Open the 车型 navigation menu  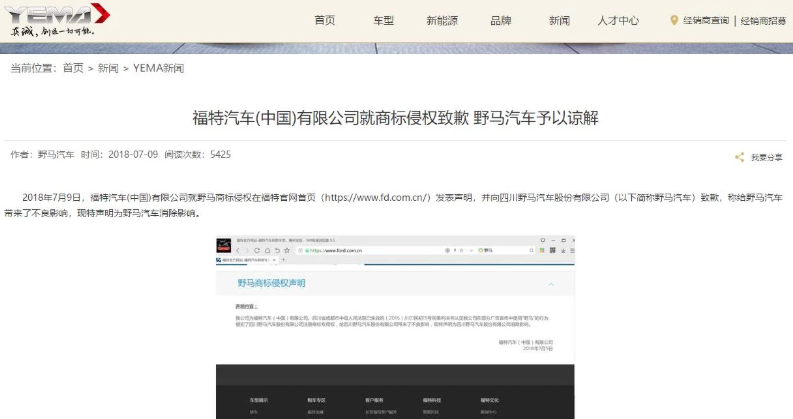pos(383,21)
